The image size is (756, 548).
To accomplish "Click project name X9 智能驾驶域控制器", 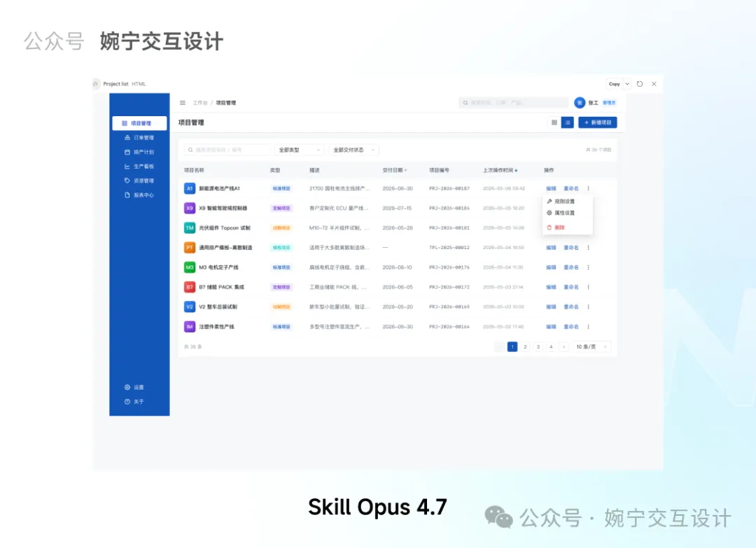I will pos(223,208).
